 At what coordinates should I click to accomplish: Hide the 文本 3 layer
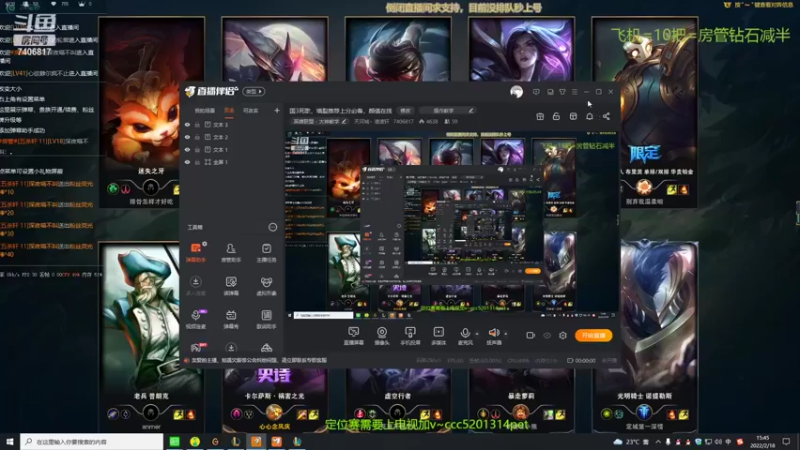pyautogui.click(x=187, y=124)
